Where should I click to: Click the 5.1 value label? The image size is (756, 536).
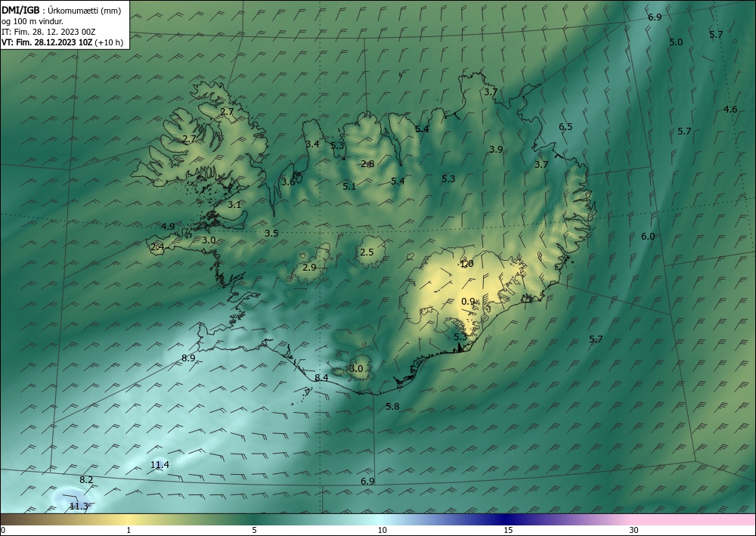pyautogui.click(x=349, y=186)
